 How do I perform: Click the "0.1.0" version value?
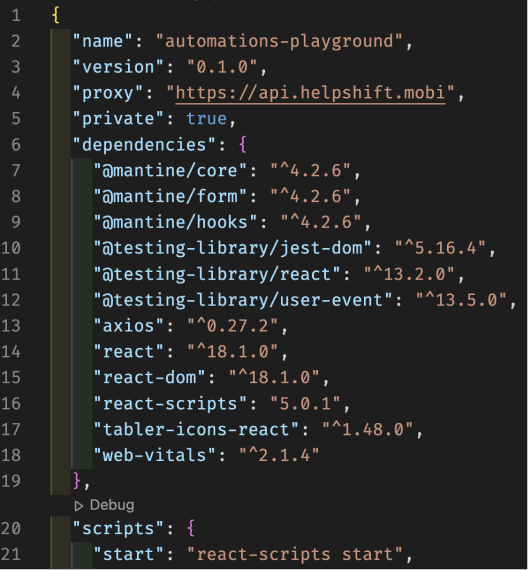pyautogui.click(x=222, y=67)
